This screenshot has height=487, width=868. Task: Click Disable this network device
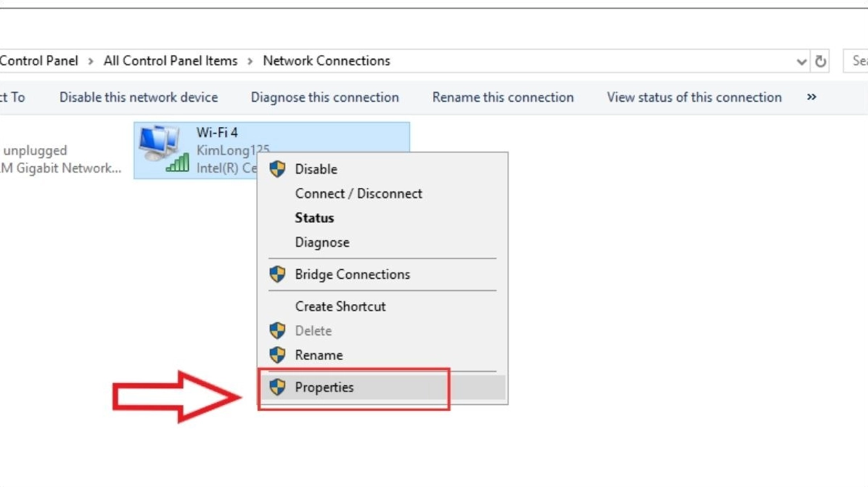(x=139, y=97)
